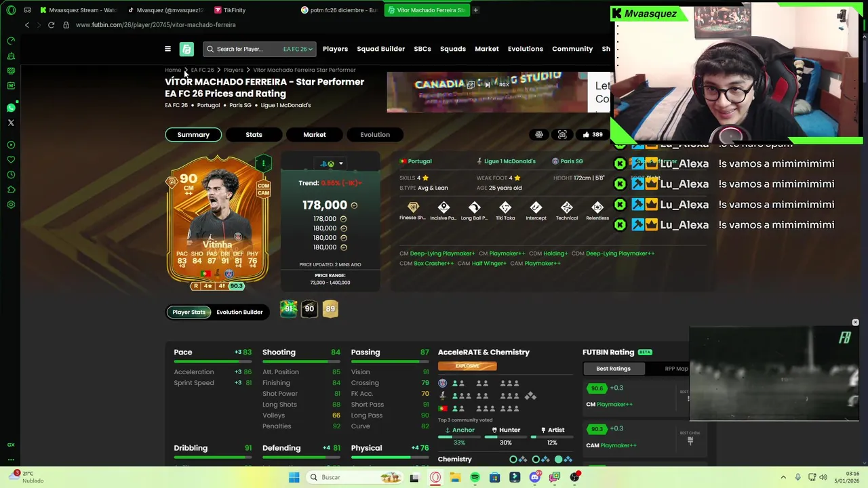Open the Squad Builder menu
The image size is (868, 488).
pyautogui.click(x=380, y=49)
